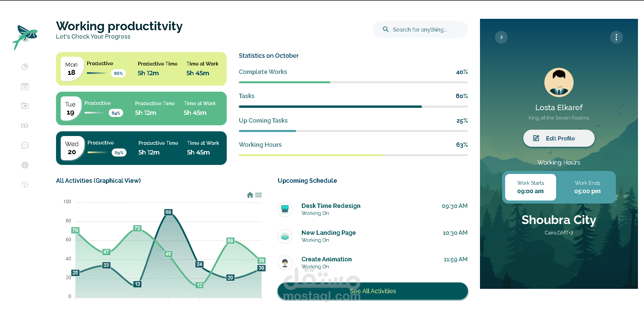Click the Edit Profile button
This screenshot has height=309, width=644.
coord(559,138)
